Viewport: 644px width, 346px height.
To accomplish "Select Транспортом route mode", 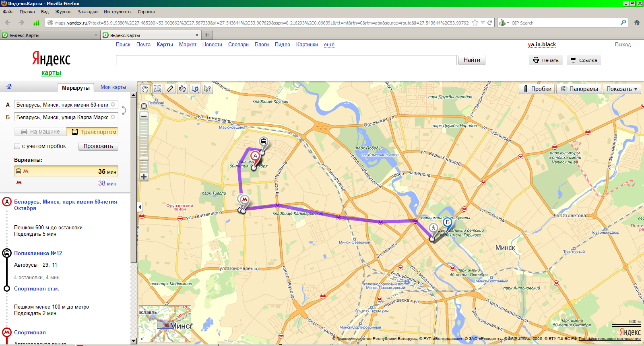I will coord(93,132).
